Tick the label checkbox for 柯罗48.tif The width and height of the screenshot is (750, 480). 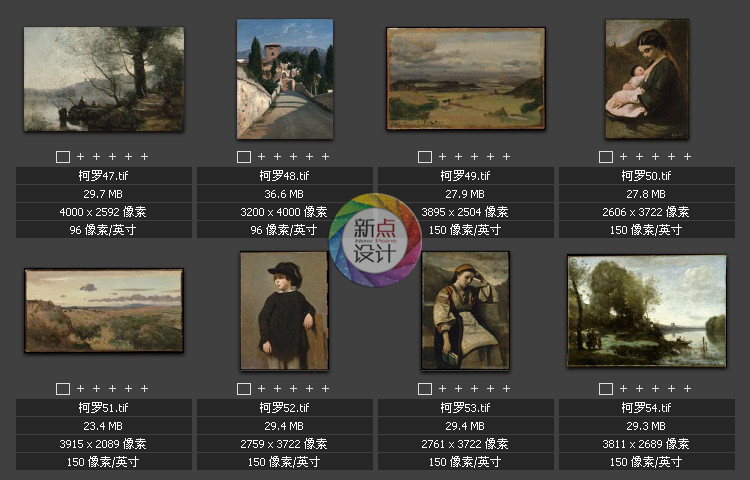244,157
